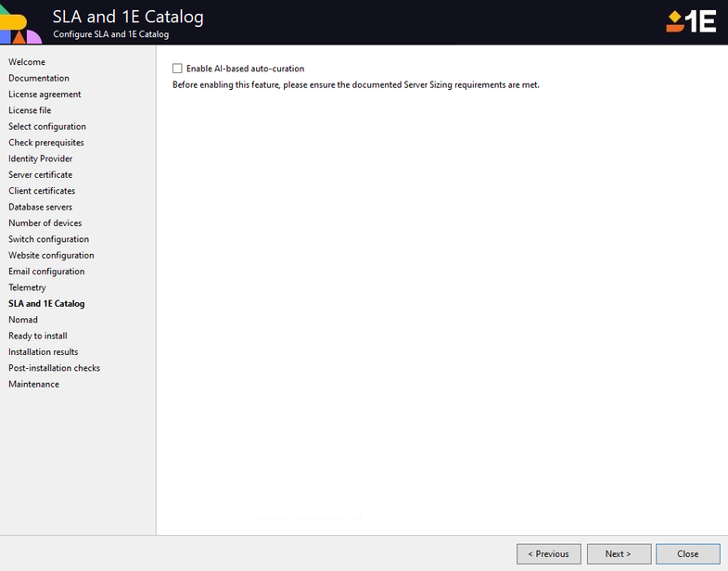Open Email configuration page

click(46, 272)
